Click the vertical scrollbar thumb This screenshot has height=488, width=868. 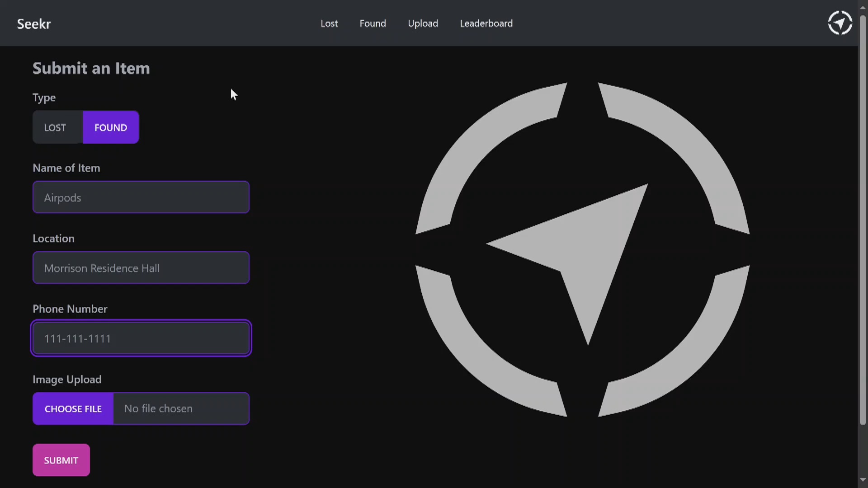click(863, 221)
